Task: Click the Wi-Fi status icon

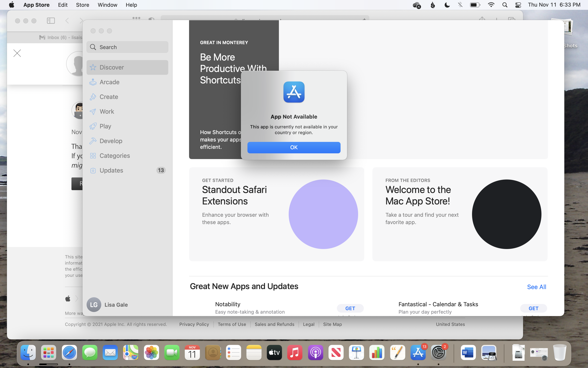Action: (x=491, y=5)
